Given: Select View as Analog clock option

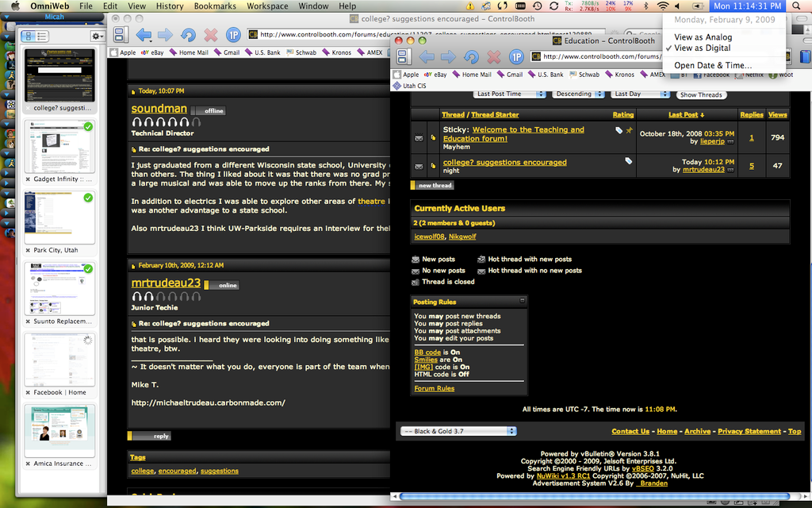Looking at the screenshot, I should coord(703,37).
